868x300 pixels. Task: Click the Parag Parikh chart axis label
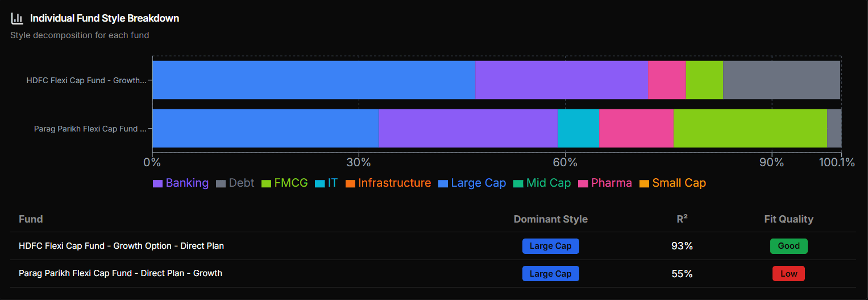[91, 129]
